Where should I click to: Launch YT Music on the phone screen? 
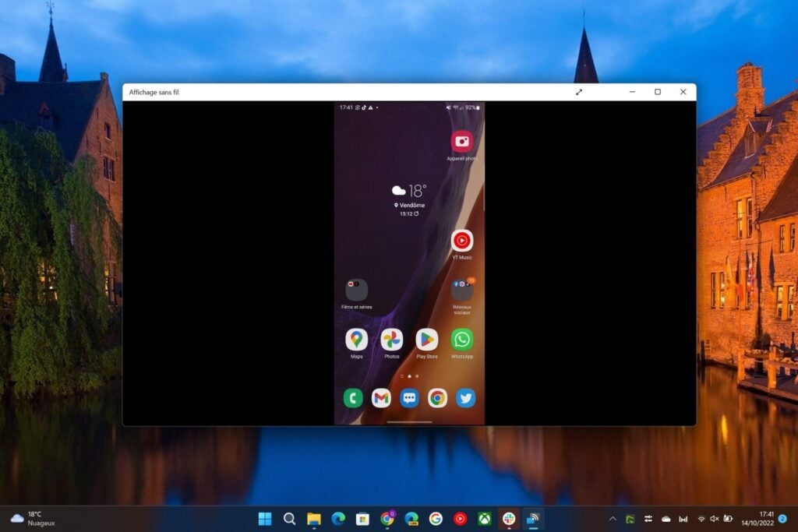pos(461,241)
